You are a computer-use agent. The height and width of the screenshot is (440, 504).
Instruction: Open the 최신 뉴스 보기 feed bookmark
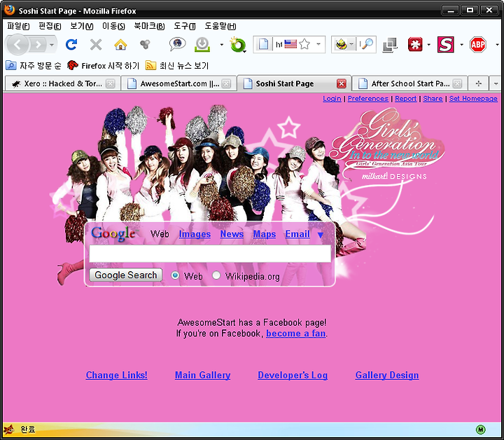click(177, 66)
